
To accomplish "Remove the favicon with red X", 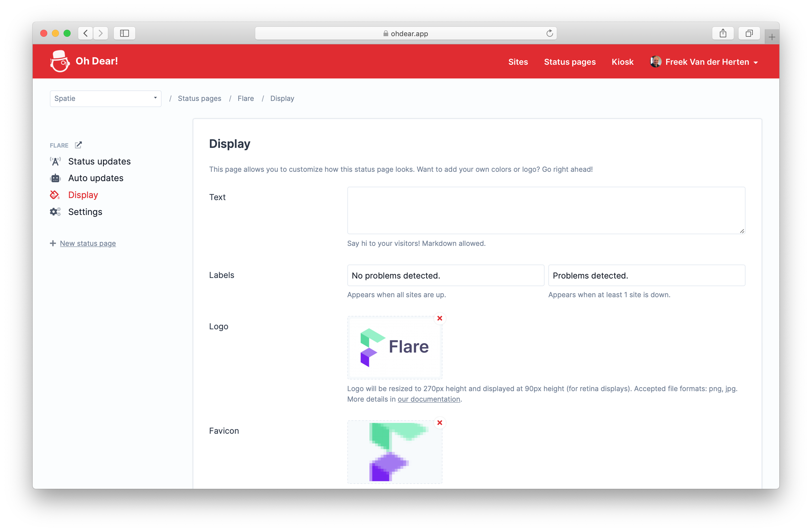I will [440, 423].
